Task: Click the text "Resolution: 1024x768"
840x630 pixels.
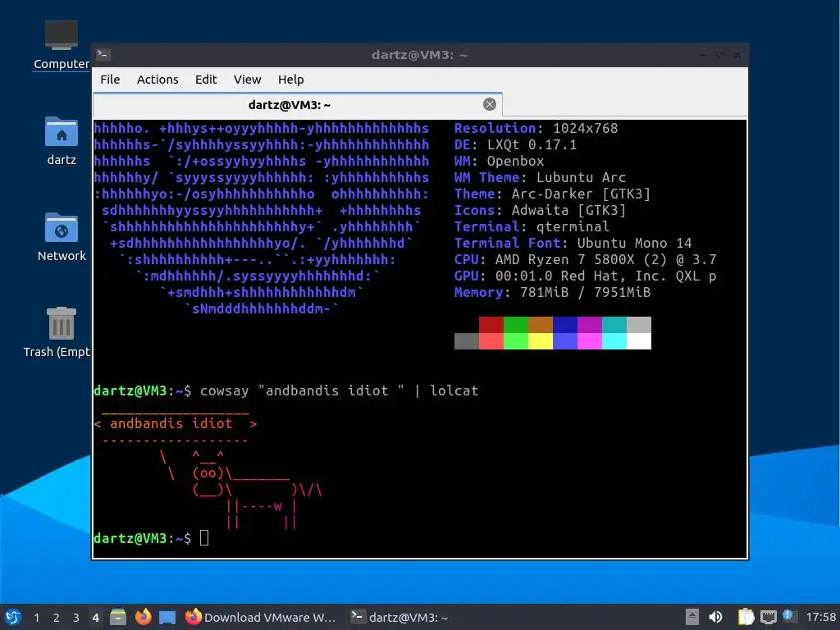Action: tap(536, 128)
